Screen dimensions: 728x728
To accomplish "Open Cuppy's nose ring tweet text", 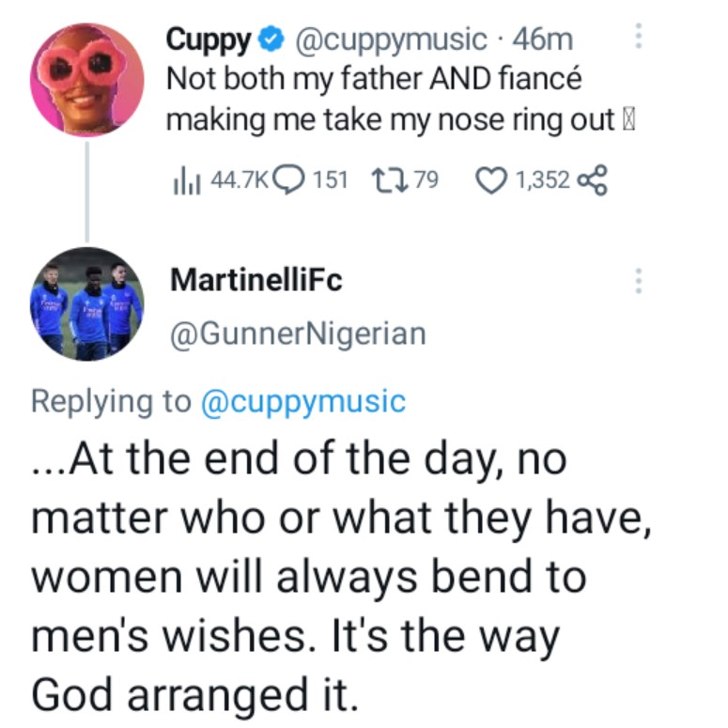I will (x=395, y=101).
